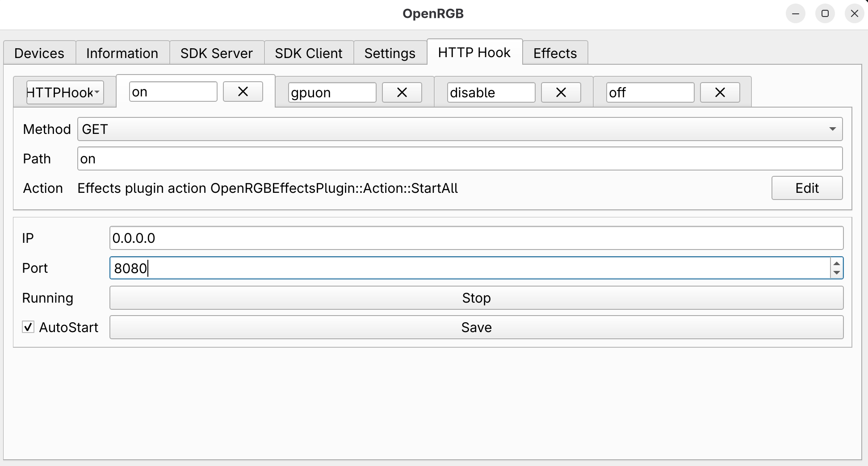Select the 'gpuon' hook name field
The image size is (868, 466).
click(332, 93)
